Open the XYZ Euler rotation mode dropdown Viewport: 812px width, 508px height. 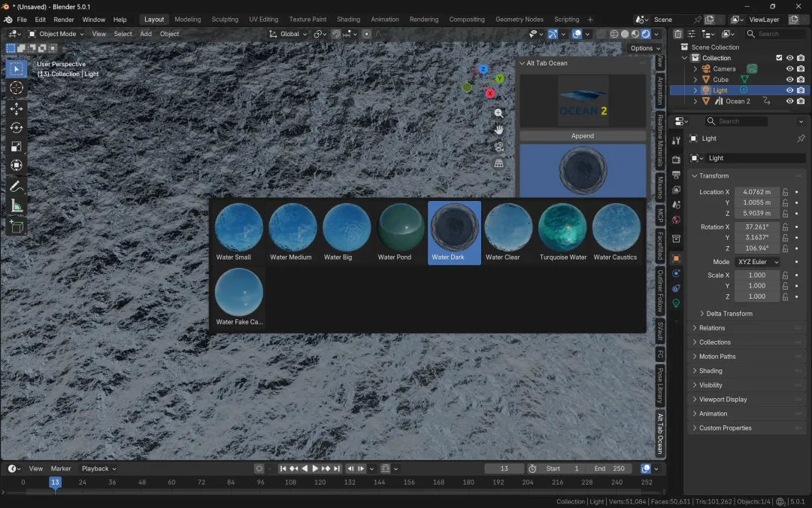tap(756, 262)
